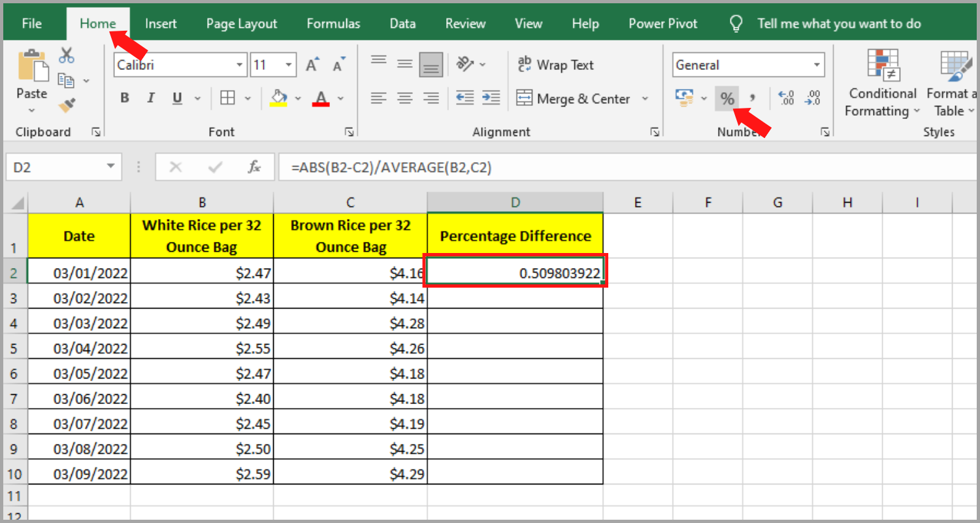Toggle italic formatting

click(150, 97)
